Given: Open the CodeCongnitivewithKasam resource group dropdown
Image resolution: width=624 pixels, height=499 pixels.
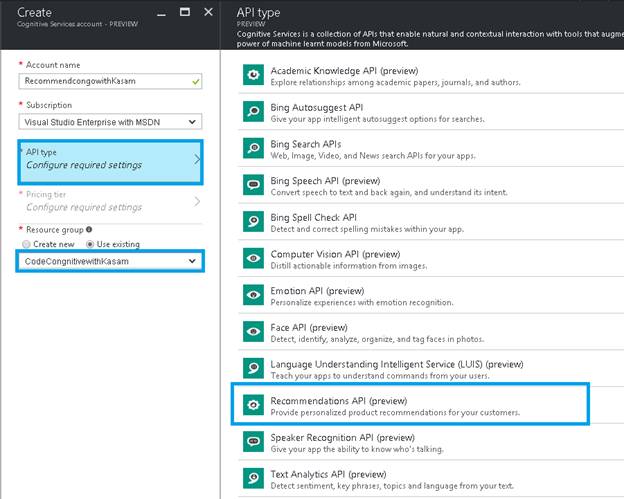Looking at the screenshot, I should point(110,261).
